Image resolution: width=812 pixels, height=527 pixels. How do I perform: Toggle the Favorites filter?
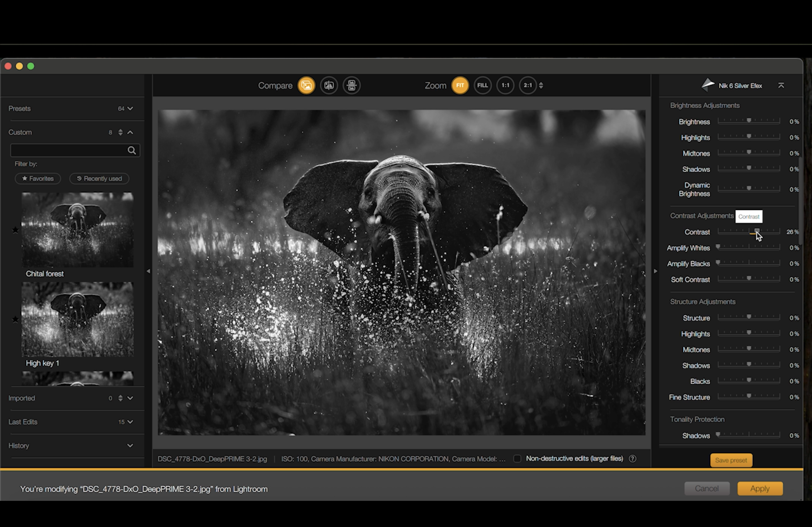coord(38,179)
